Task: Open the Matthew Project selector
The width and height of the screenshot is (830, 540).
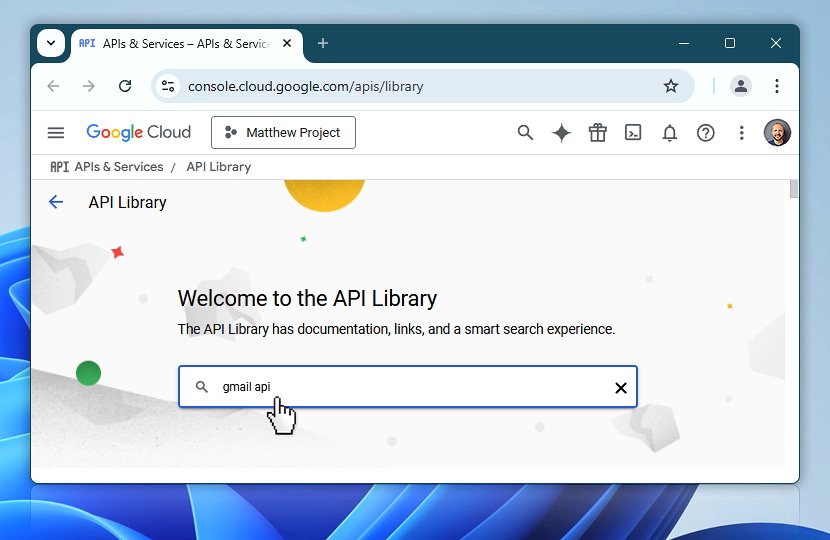Action: coord(283,132)
